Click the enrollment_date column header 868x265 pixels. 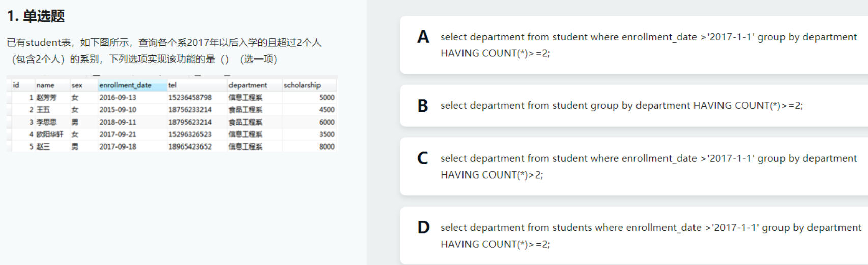pyautogui.click(x=125, y=85)
